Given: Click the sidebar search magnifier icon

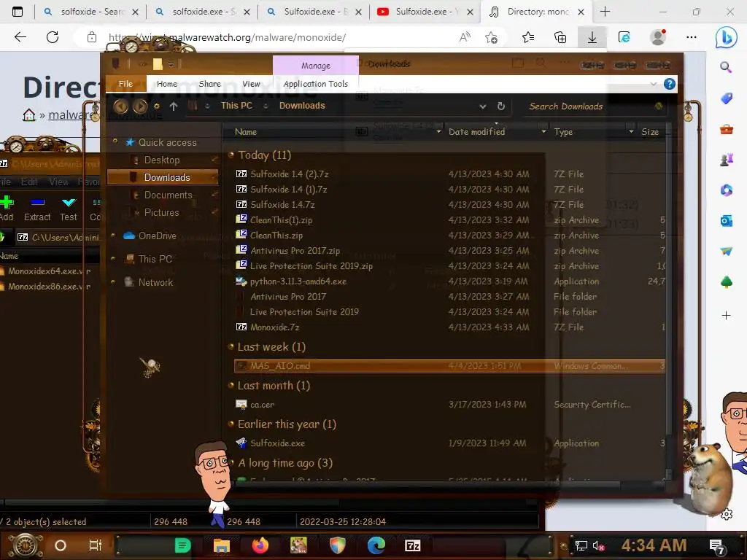Looking at the screenshot, I should pyautogui.click(x=726, y=67).
